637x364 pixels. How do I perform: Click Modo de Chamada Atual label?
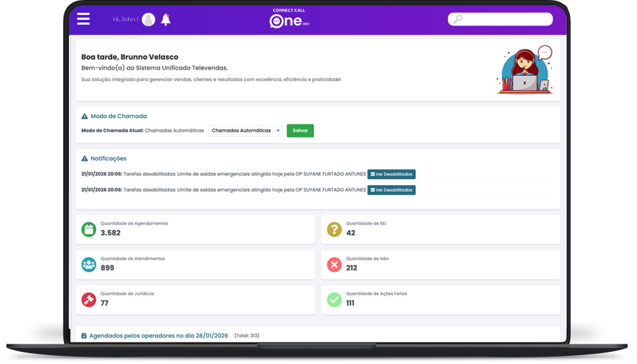[x=112, y=130]
